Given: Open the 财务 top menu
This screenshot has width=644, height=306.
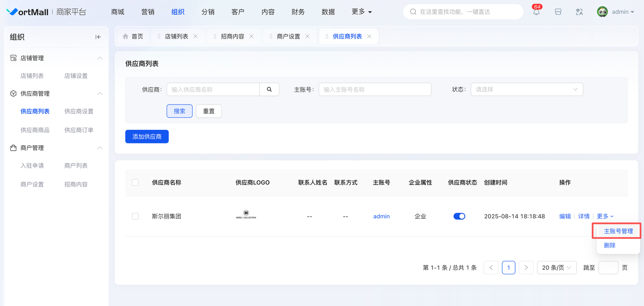Looking at the screenshot, I should [298, 12].
